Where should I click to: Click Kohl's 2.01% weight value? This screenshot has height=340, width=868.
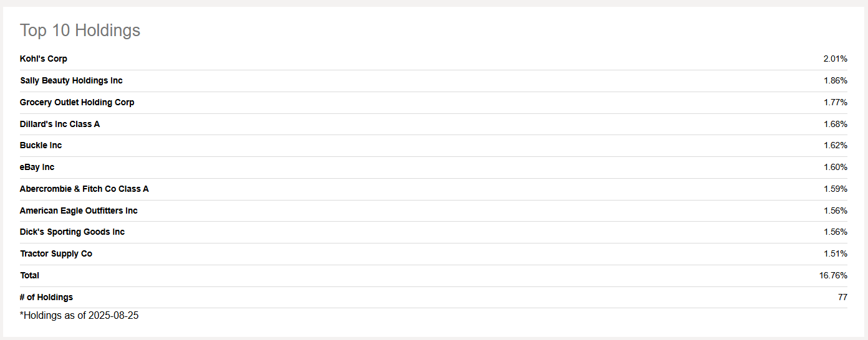(835, 59)
